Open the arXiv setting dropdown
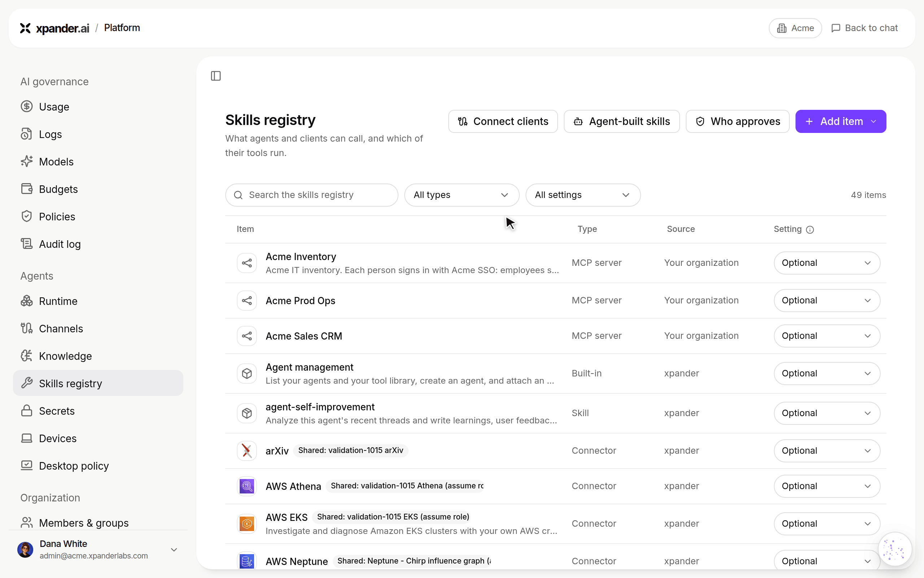 point(827,451)
